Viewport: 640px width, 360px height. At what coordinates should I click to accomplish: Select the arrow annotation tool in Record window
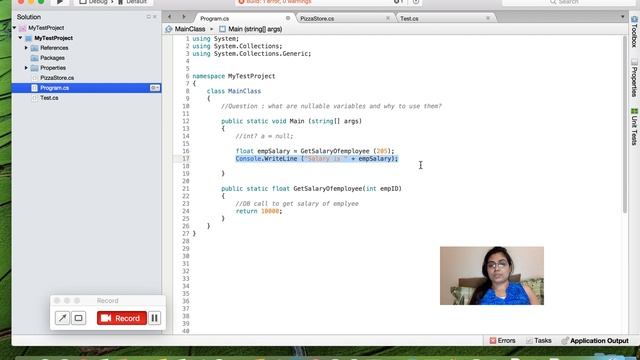coord(62,318)
